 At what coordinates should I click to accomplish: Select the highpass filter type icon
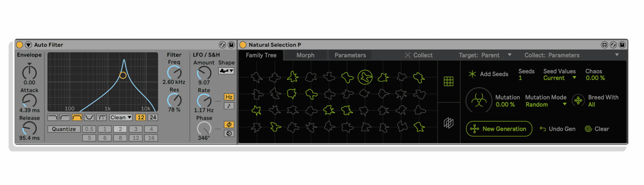pos(65,117)
